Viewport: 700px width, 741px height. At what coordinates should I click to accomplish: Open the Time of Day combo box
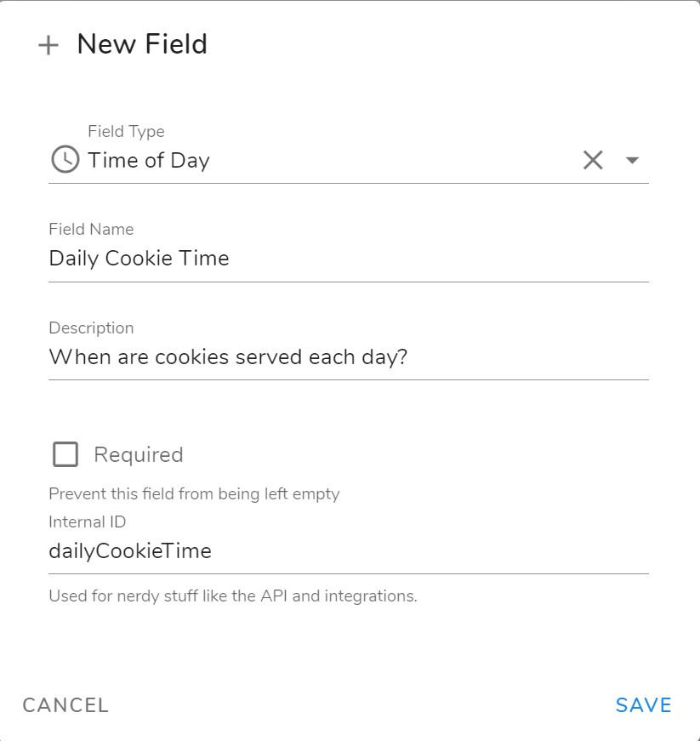pyautogui.click(x=349, y=160)
